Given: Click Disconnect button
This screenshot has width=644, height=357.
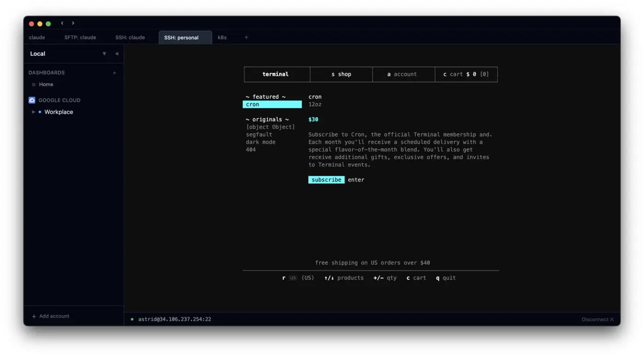Looking at the screenshot, I should (x=598, y=319).
